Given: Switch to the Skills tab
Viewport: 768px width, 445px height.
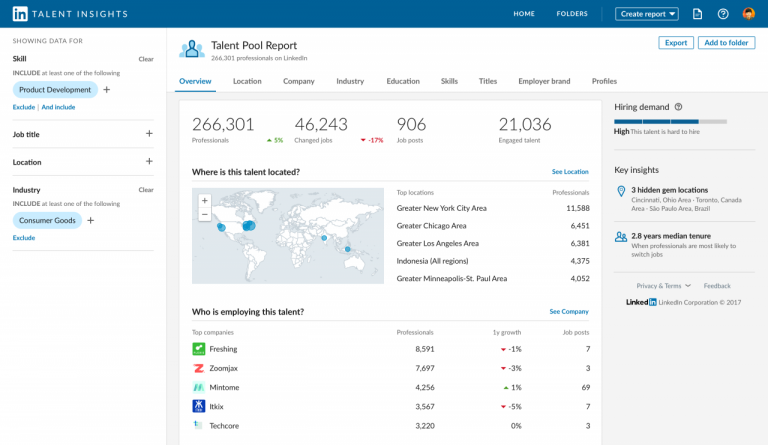Looking at the screenshot, I should (x=449, y=81).
